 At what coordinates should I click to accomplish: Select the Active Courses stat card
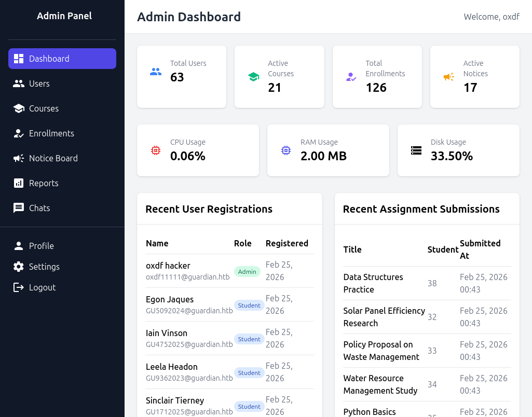(279, 77)
